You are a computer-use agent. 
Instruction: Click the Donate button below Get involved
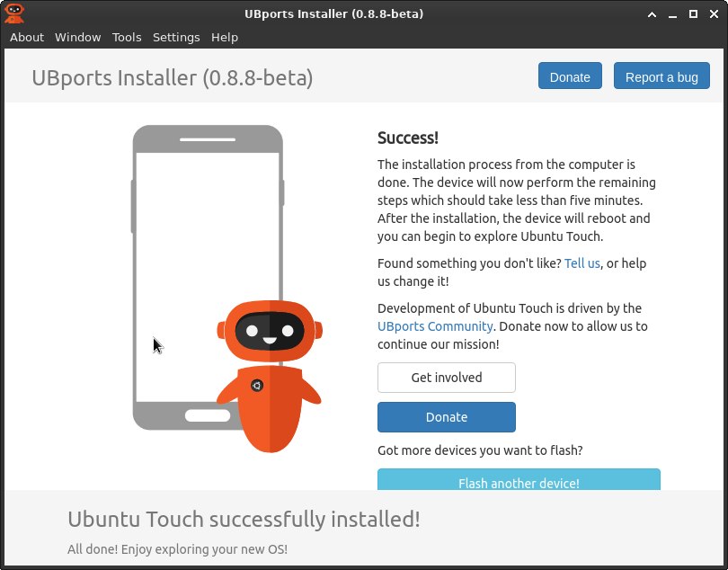(446, 416)
